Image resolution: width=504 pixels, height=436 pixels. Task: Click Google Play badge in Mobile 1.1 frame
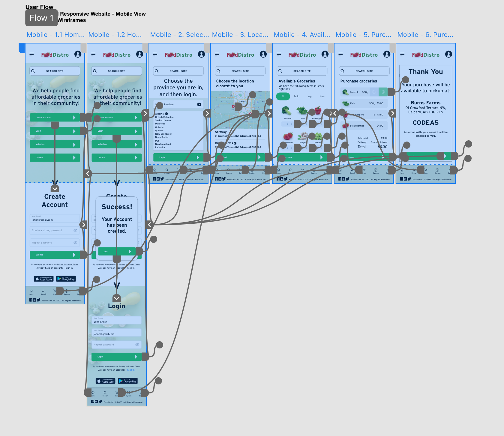tap(66, 279)
